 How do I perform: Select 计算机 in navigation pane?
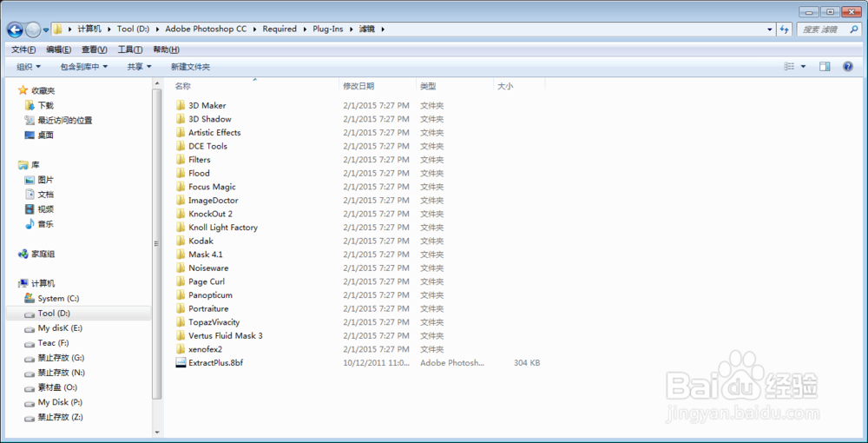click(x=36, y=283)
